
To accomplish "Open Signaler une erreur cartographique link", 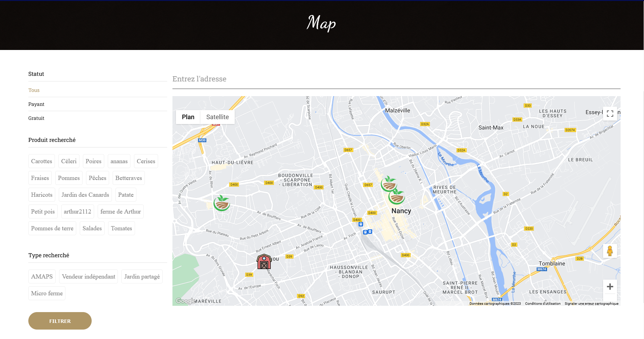I will 591,304.
